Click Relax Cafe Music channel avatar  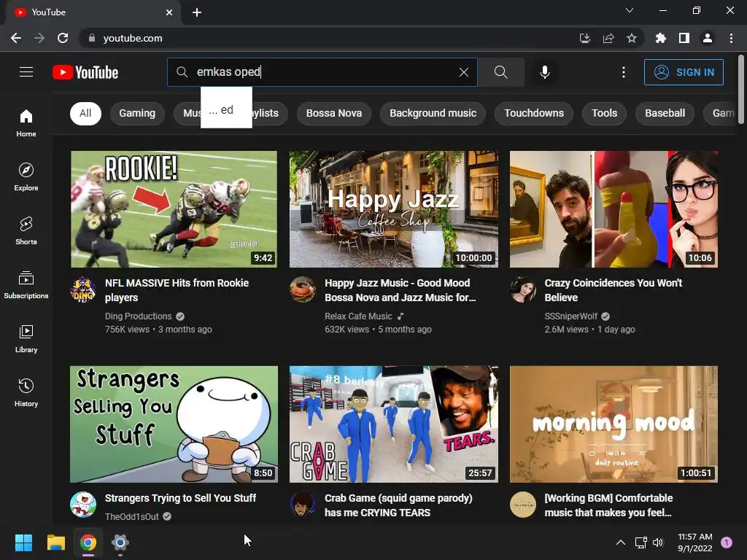303,289
